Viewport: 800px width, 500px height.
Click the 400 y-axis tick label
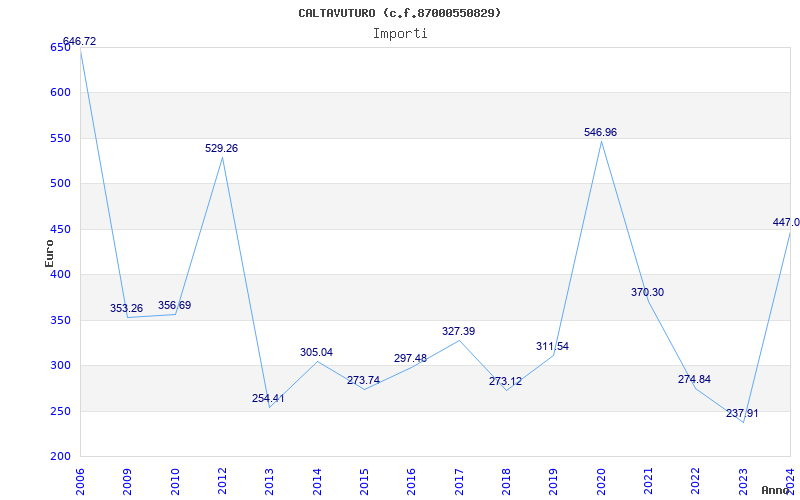[60, 275]
